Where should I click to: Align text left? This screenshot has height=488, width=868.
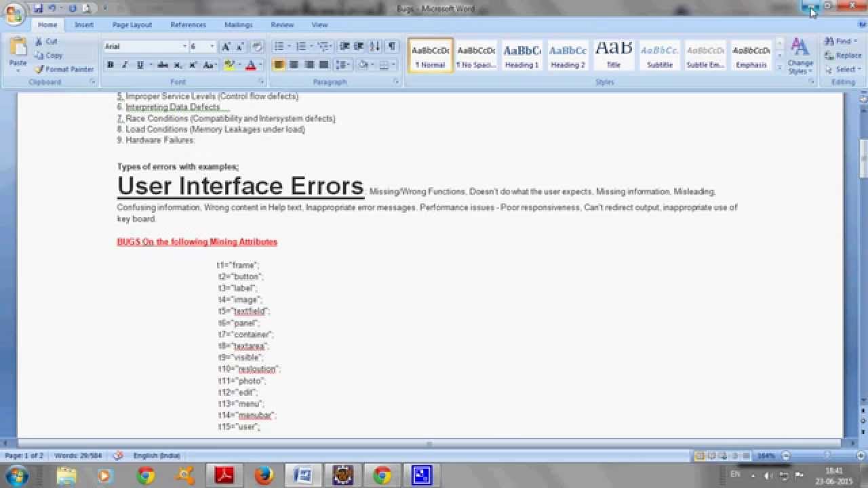click(279, 65)
